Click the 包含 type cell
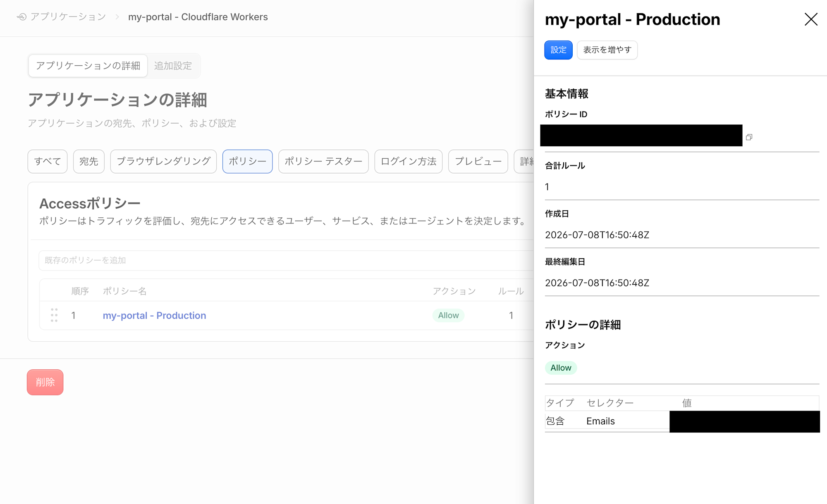Viewport: 827px width, 504px height. [555, 421]
